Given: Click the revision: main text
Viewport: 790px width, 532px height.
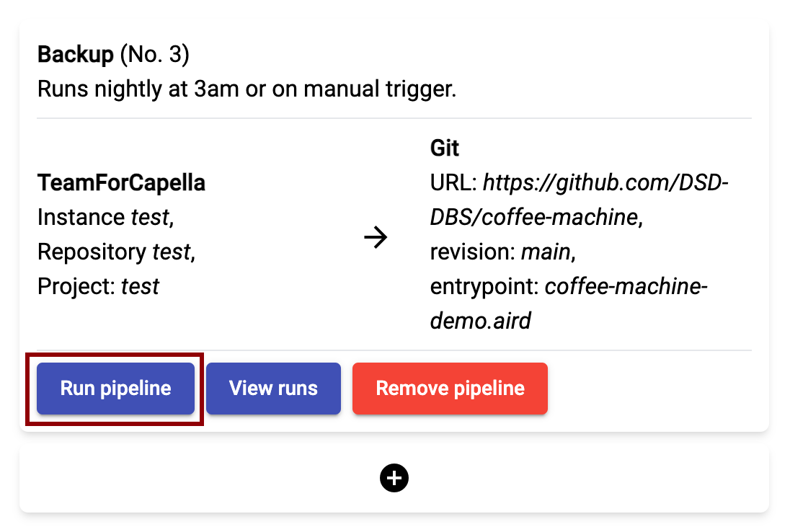Looking at the screenshot, I should (503, 252).
